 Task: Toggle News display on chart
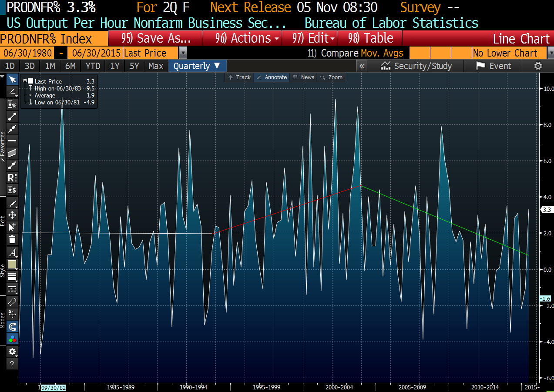point(303,77)
